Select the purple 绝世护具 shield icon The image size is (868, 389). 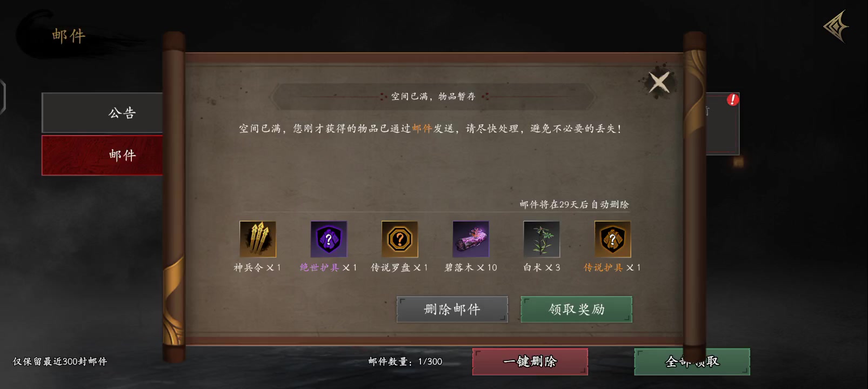click(329, 239)
